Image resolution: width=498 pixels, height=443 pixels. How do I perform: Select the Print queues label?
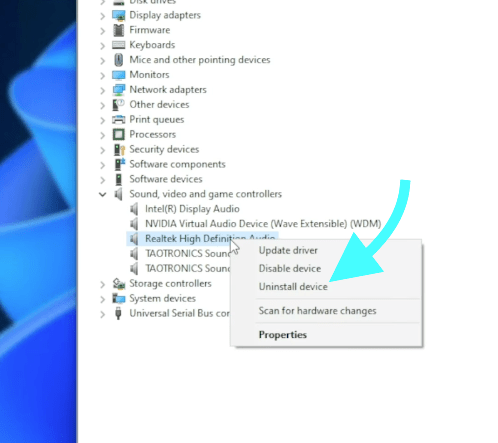157,120
